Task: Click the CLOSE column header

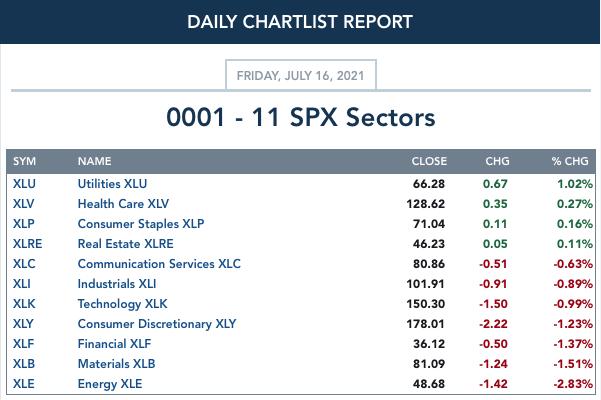Action: click(x=429, y=161)
